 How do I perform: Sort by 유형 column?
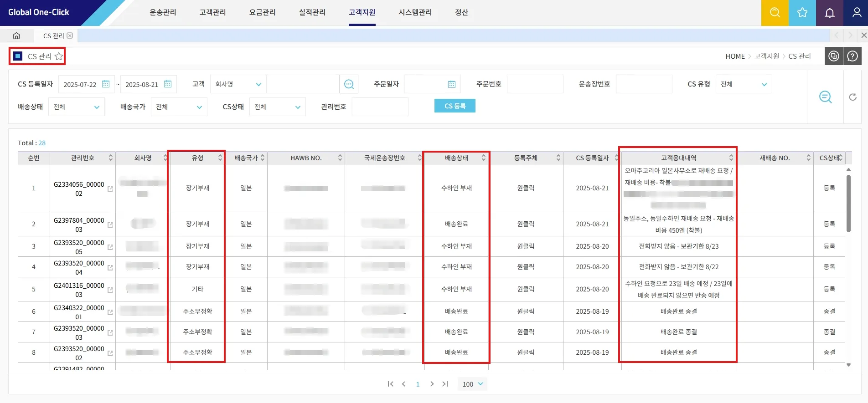220,158
